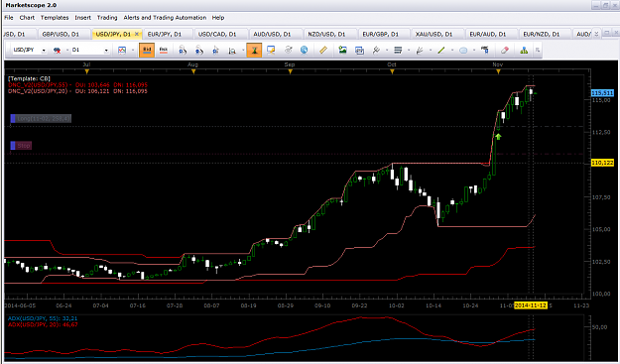Click the add picture icon
The height and width of the screenshot is (364, 620).
tap(342, 50)
